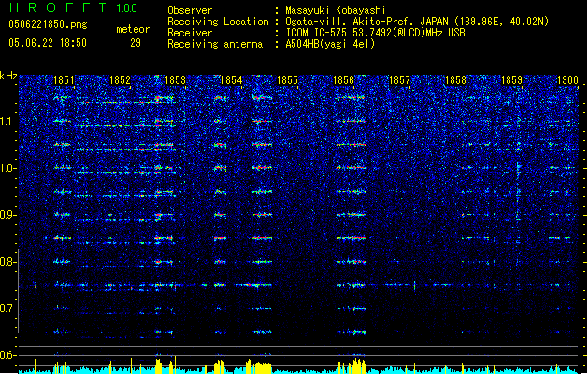Select the Ogata-vill. Akita-Pref. JAPAN location text
Image resolution: width=588 pixels, height=374 pixels.
[417, 22]
